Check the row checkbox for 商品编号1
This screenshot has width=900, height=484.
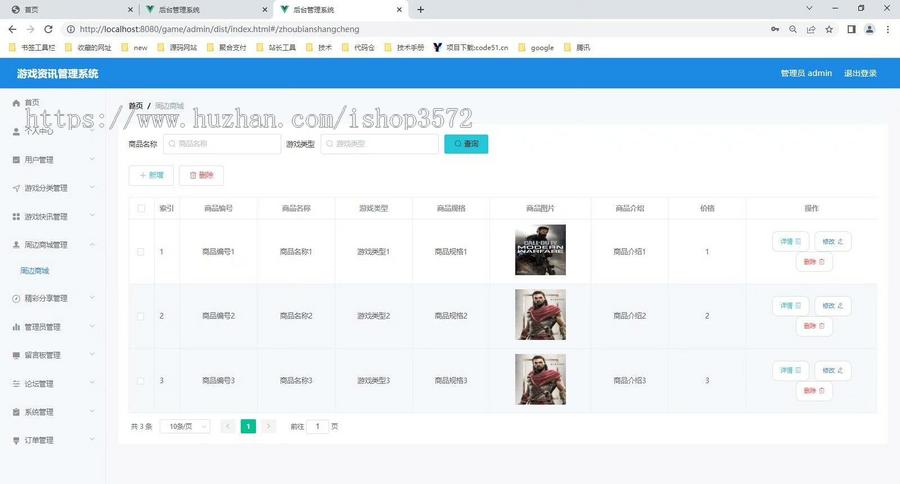[141, 251]
